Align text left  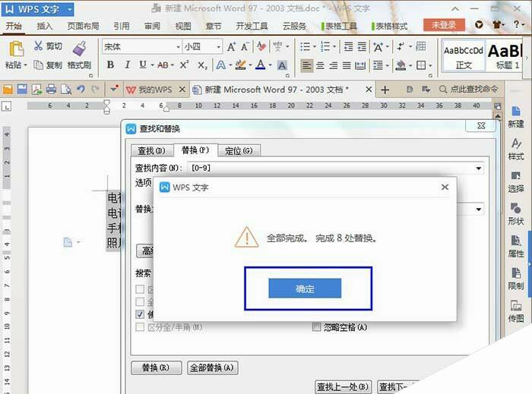click(x=307, y=65)
